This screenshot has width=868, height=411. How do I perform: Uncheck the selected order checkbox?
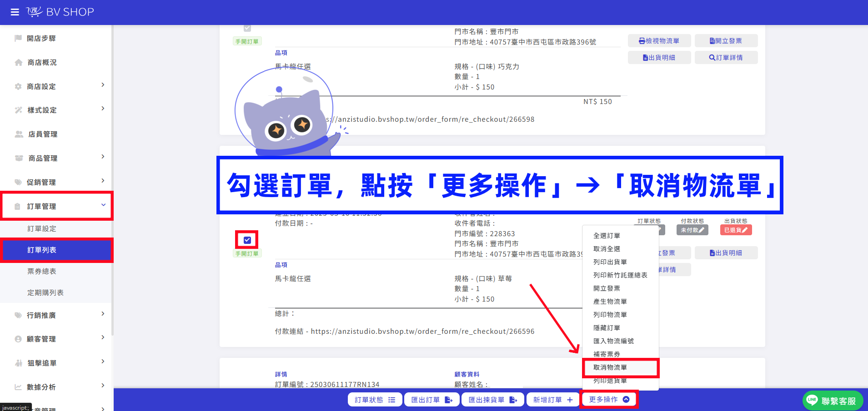[247, 240]
